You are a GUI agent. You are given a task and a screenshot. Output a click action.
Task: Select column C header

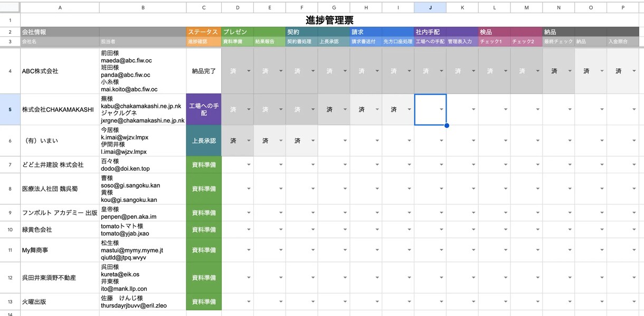(204, 7)
